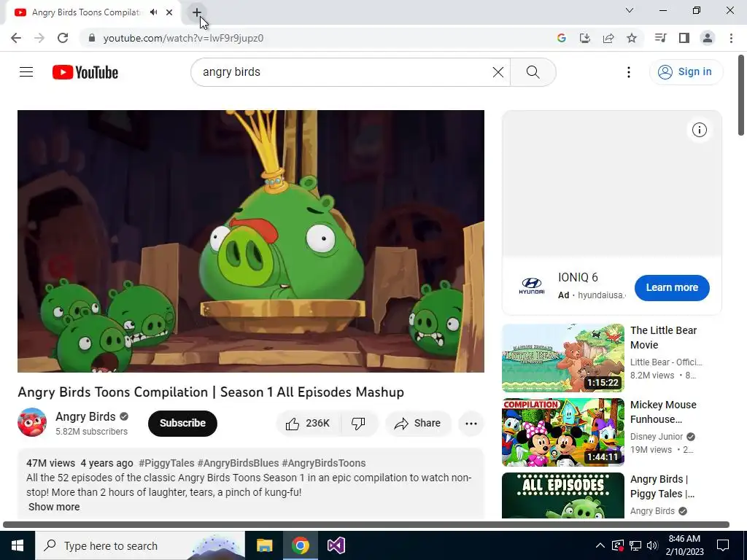This screenshot has width=747, height=560.
Task: Open YouTube settings three-dot menu
Action: click(628, 72)
